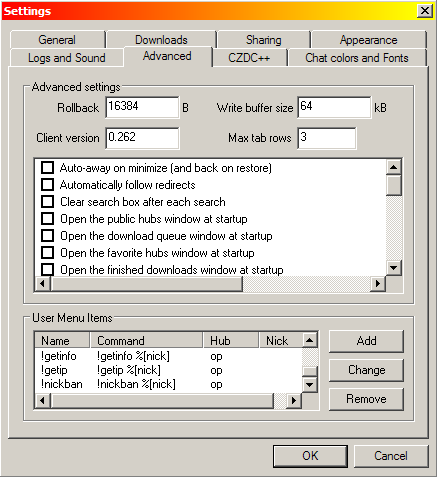Toggle Clear search box after each search

pyautogui.click(x=47, y=201)
